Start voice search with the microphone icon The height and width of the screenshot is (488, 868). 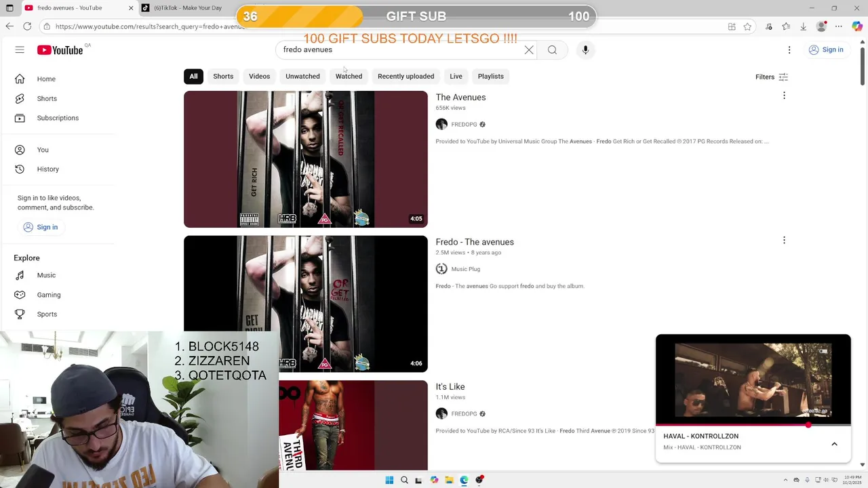(585, 49)
